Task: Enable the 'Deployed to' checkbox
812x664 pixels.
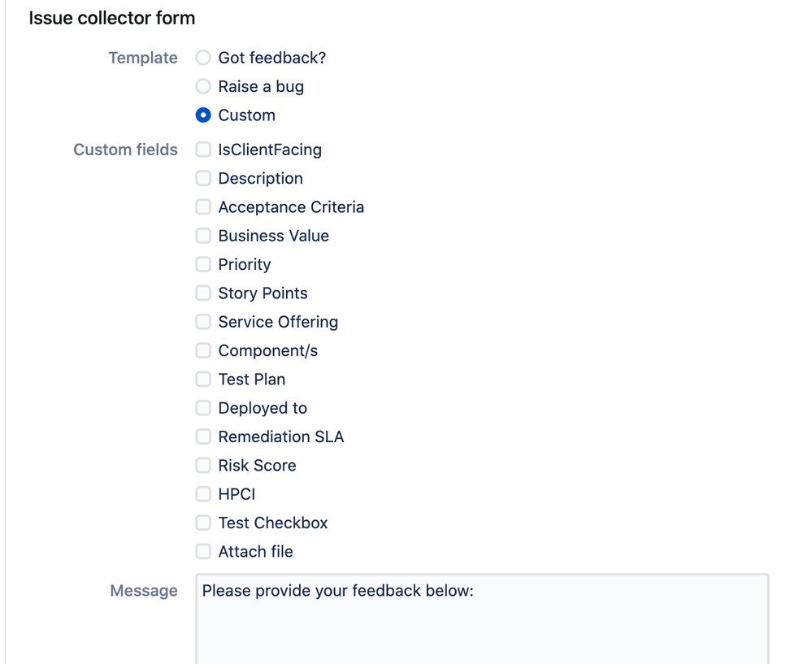Action: pos(203,408)
